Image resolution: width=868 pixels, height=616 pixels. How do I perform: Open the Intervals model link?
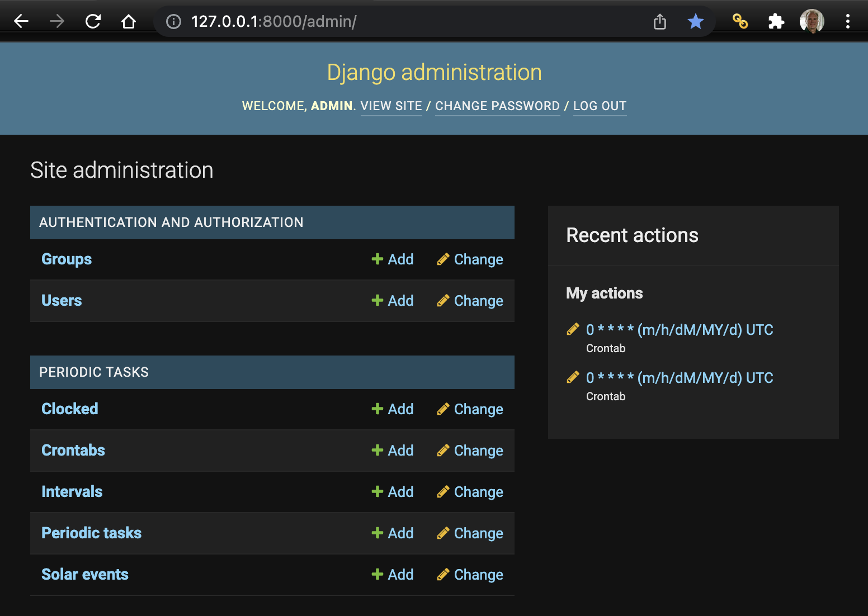[72, 491]
